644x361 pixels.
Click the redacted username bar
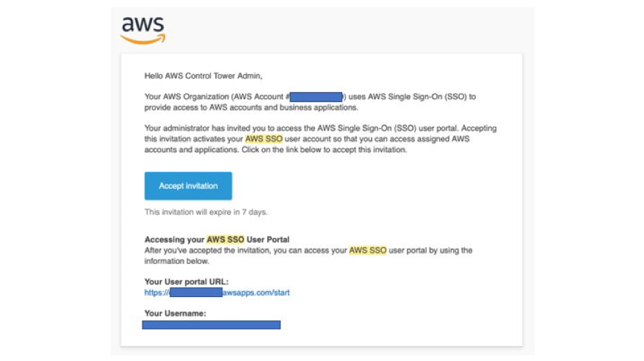pyautogui.click(x=211, y=325)
